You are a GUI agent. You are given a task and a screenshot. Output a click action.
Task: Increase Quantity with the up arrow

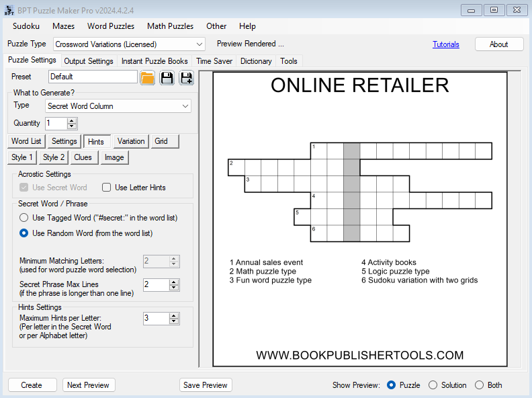tap(73, 120)
